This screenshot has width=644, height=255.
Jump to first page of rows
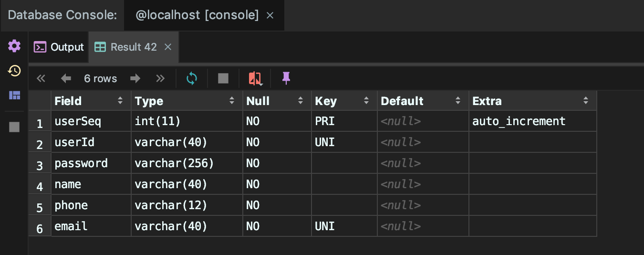(41, 78)
